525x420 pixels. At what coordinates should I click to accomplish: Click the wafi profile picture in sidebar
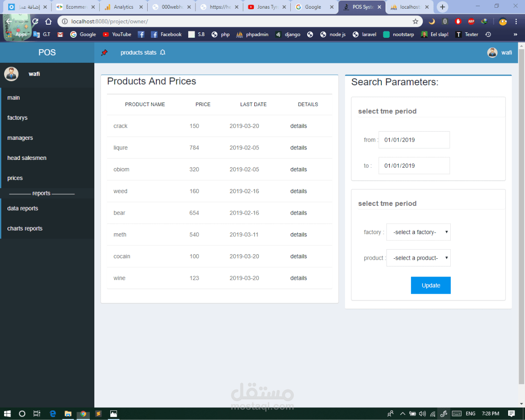[x=11, y=74]
